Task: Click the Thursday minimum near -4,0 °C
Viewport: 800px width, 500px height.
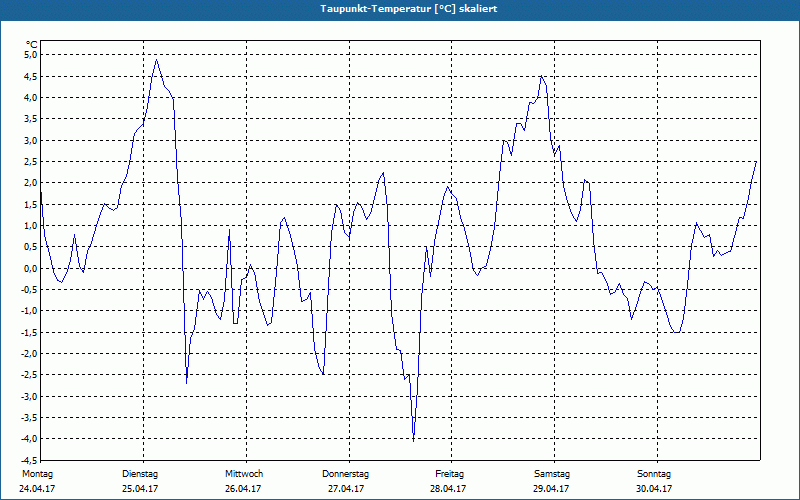Action: coord(413,440)
